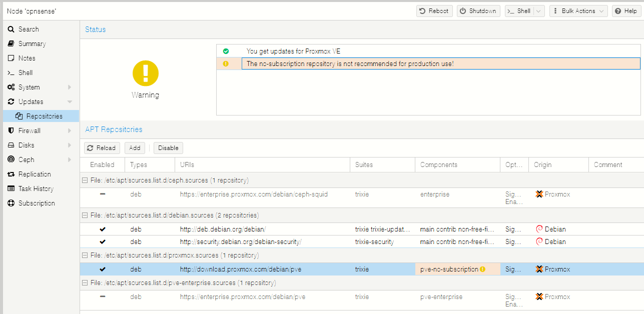The height and width of the screenshot is (314, 644).
Task: Click the Replication arrows icon
Action: [11, 174]
